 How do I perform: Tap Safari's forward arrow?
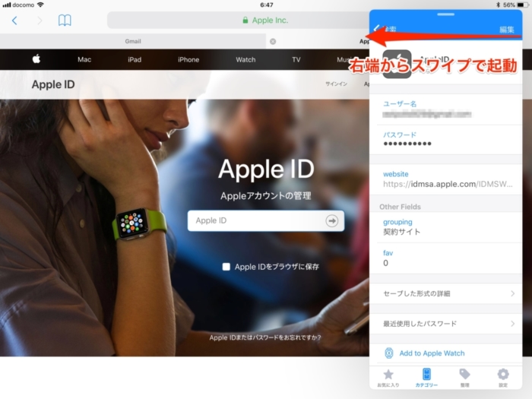[x=40, y=21]
